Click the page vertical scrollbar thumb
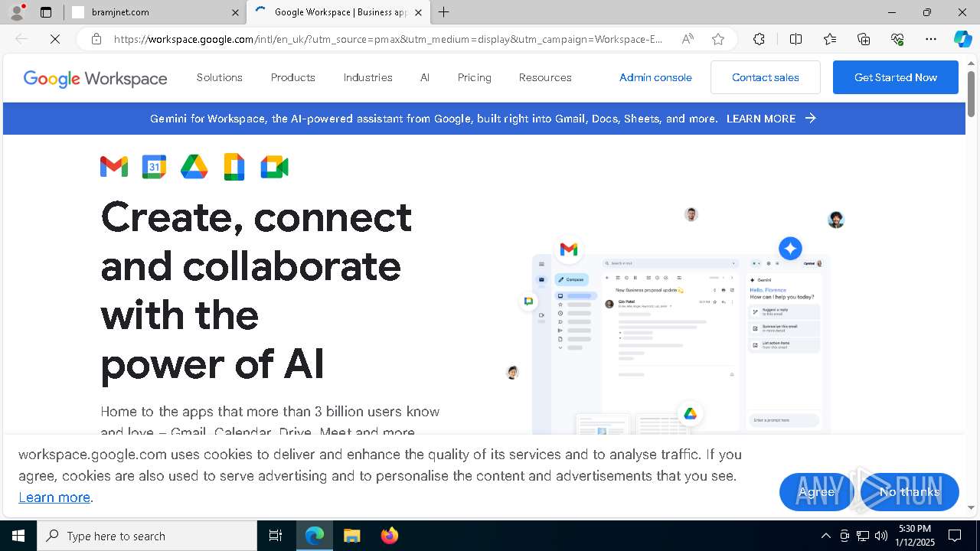980x551 pixels. 972,93
